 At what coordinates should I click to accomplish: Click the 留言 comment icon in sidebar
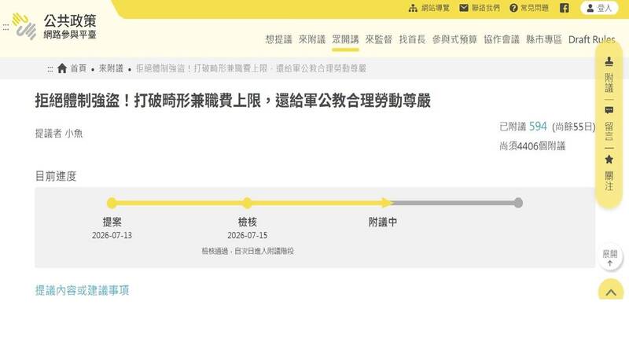click(609, 110)
